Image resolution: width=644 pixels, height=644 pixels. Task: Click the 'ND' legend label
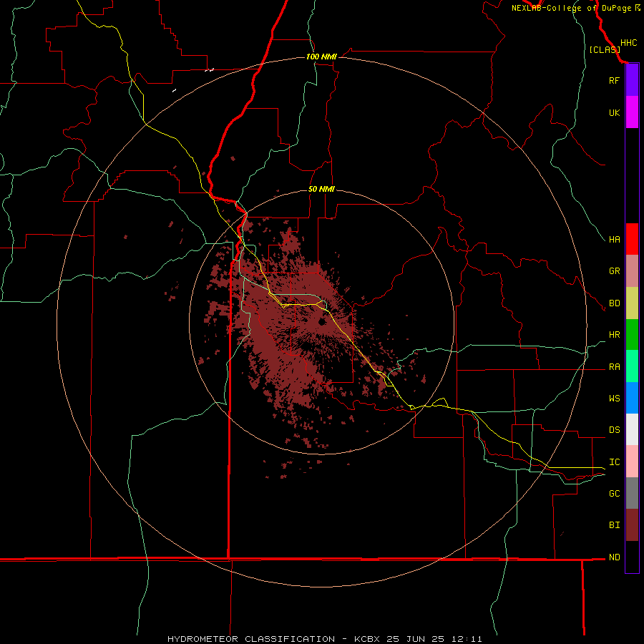click(614, 557)
